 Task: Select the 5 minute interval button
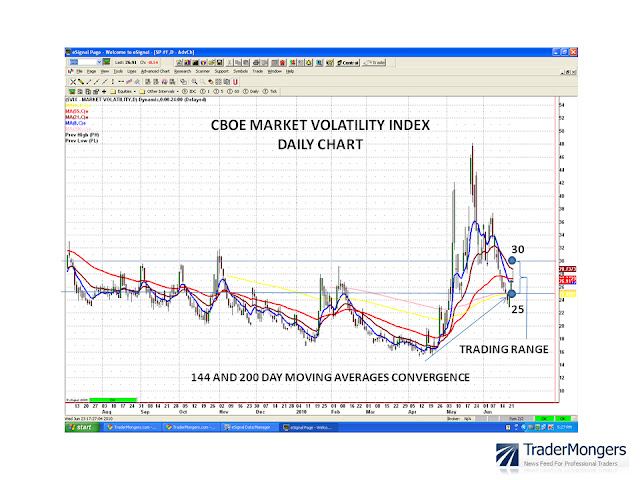coord(219,91)
